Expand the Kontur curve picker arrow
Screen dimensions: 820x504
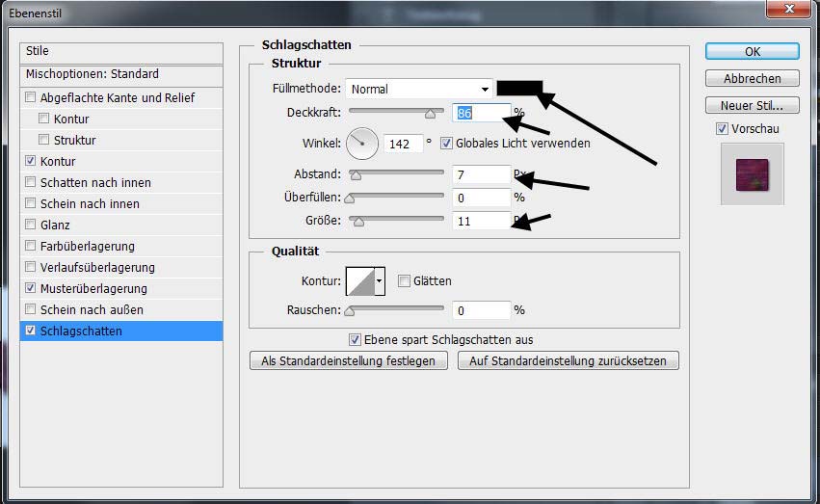(x=380, y=281)
